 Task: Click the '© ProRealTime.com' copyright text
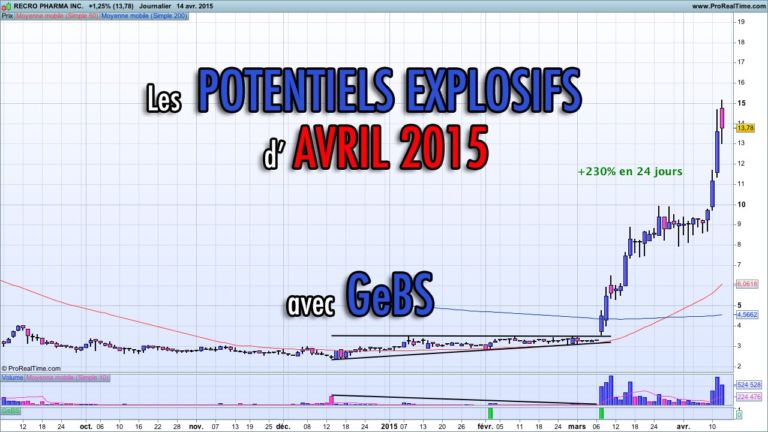tap(31, 368)
